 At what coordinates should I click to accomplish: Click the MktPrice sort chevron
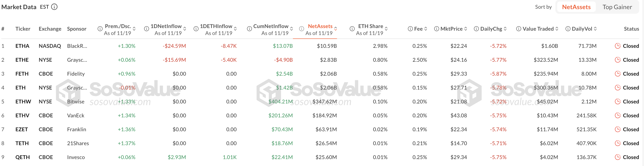click(x=466, y=29)
